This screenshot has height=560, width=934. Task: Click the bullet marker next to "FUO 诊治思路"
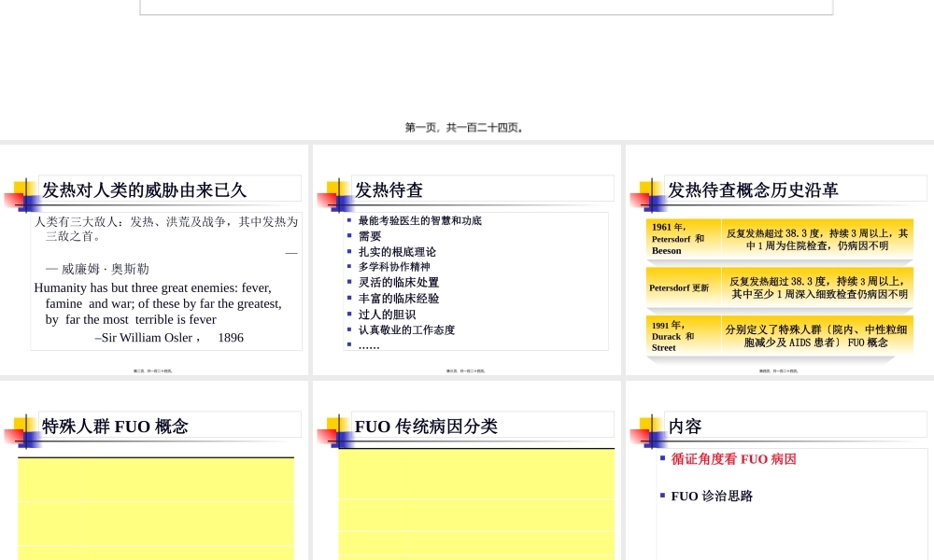pyautogui.click(x=662, y=496)
